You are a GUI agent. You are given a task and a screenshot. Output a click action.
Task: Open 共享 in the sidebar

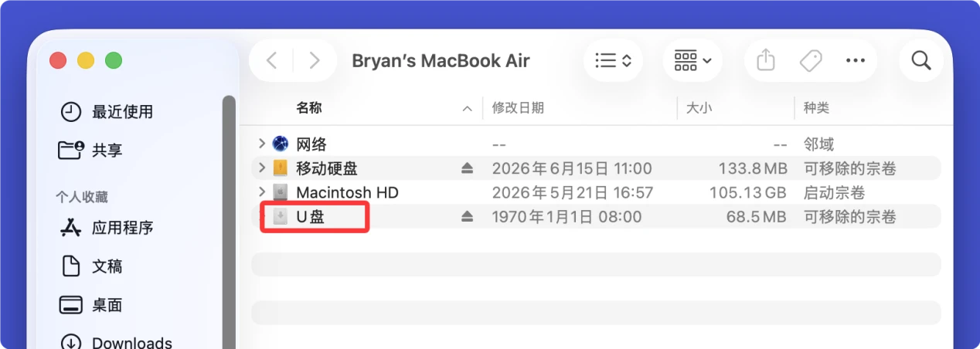(91, 150)
